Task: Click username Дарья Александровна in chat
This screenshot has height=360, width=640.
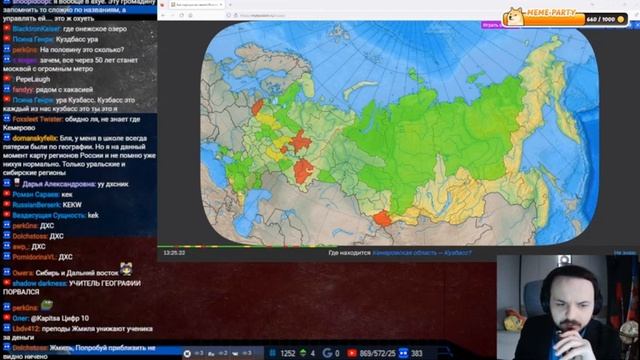Action: click(x=59, y=184)
